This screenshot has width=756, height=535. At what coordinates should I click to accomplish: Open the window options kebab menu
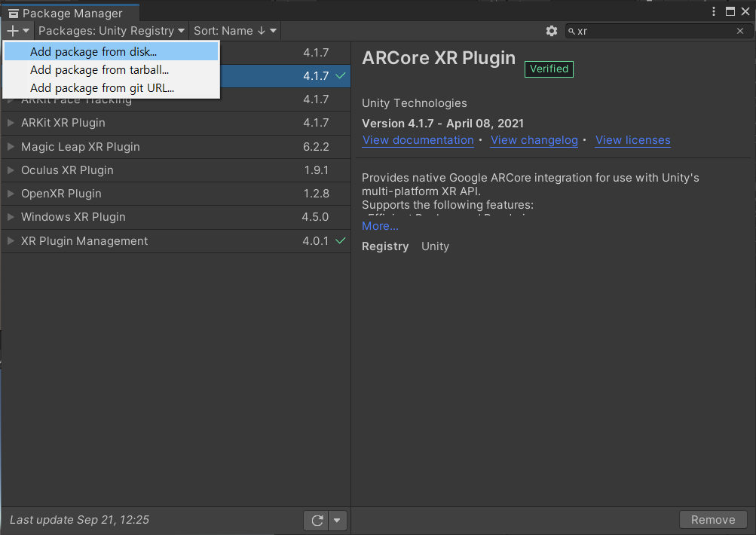click(714, 11)
